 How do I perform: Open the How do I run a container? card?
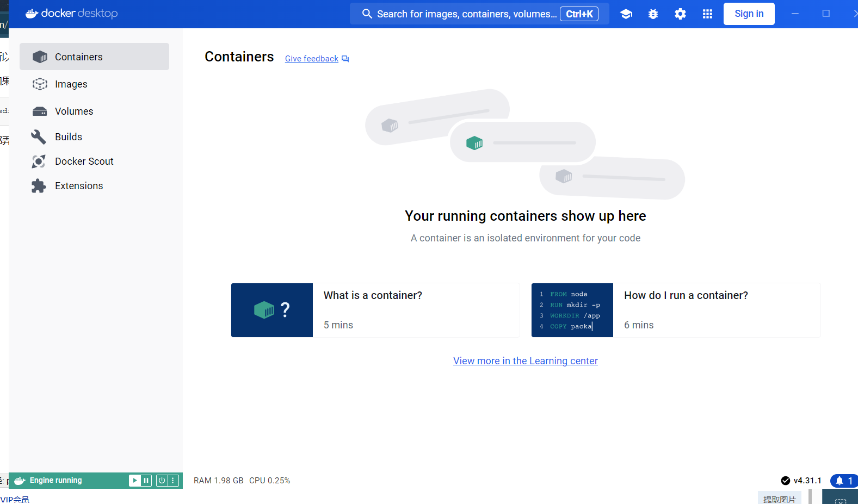pyautogui.click(x=676, y=310)
